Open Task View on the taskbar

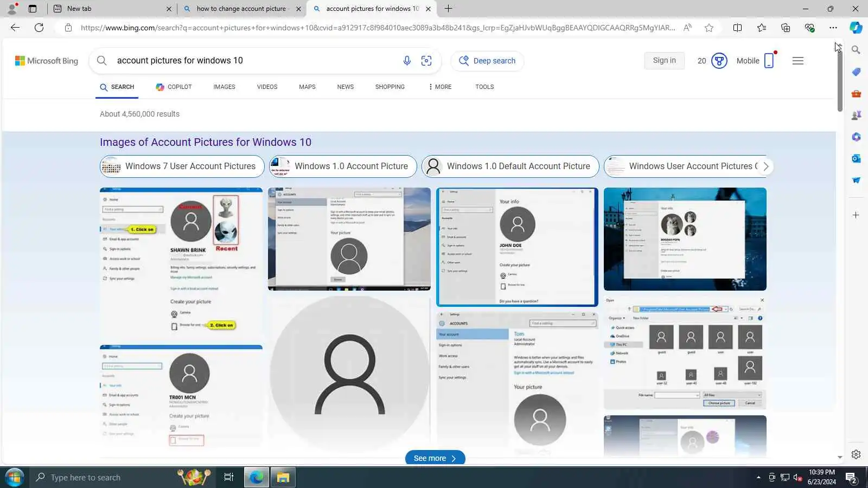point(228,478)
